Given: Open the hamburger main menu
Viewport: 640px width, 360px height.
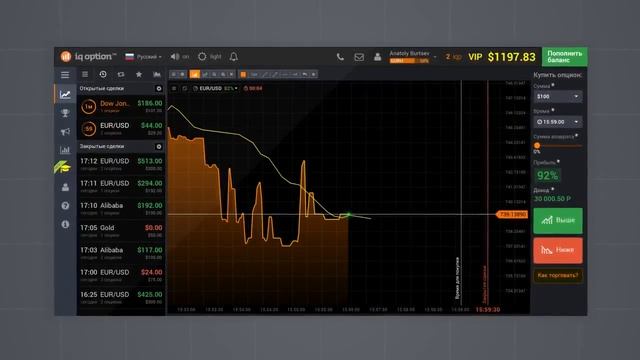Looking at the screenshot, I should [x=65, y=75].
